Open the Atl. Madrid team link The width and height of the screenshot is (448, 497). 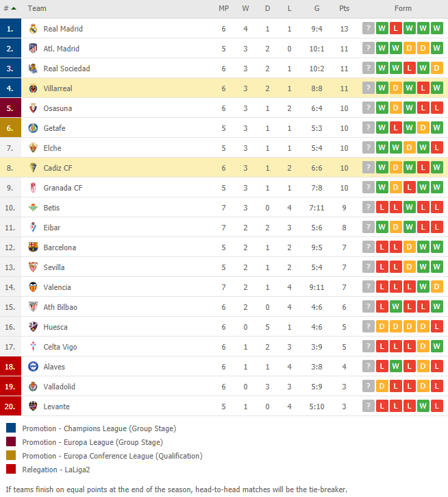pyautogui.click(x=61, y=49)
